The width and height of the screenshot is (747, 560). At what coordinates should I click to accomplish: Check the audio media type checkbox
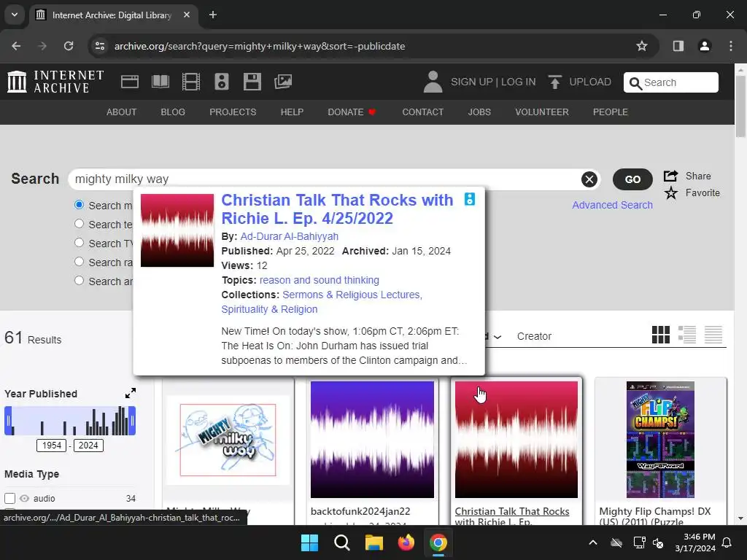pos(10,498)
